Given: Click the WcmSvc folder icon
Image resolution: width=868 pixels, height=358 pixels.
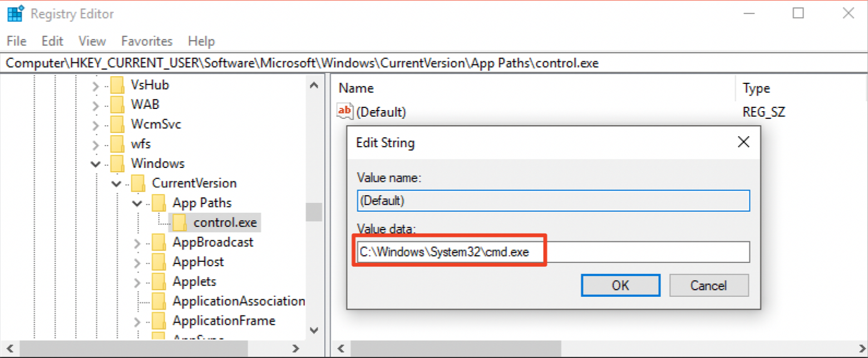Looking at the screenshot, I should (x=117, y=124).
